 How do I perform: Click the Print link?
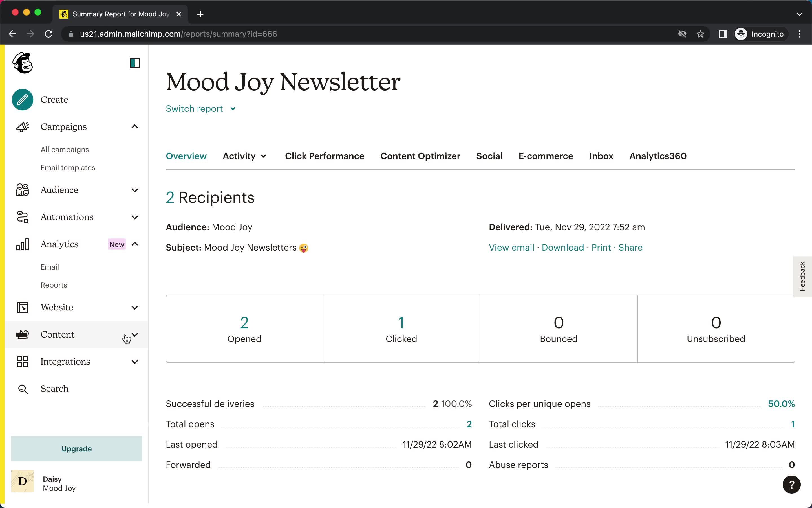(x=601, y=248)
